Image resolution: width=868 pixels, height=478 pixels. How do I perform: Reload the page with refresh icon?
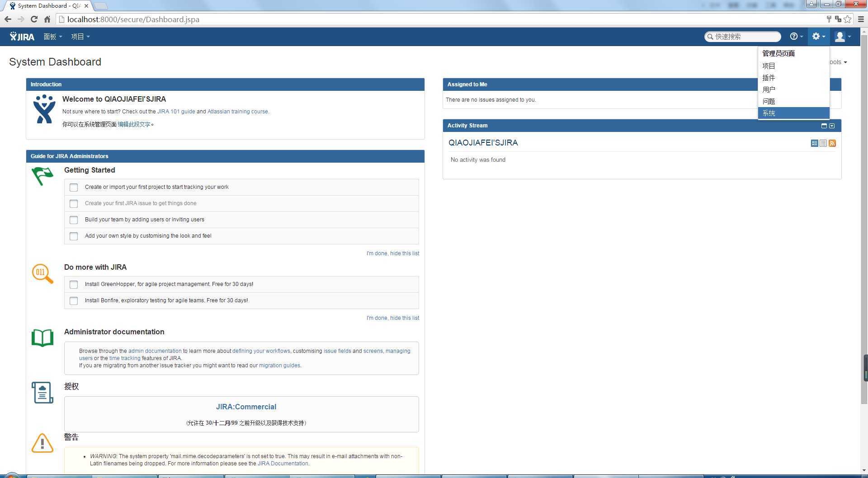34,19
